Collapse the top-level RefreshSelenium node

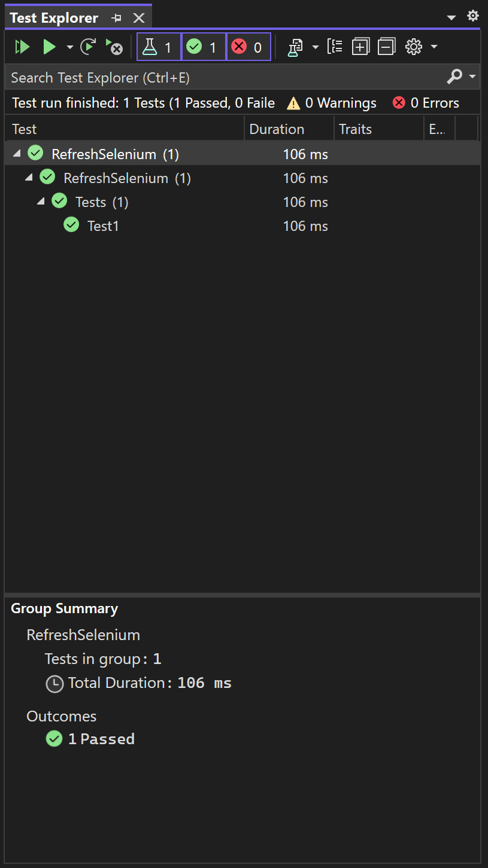pyautogui.click(x=17, y=154)
